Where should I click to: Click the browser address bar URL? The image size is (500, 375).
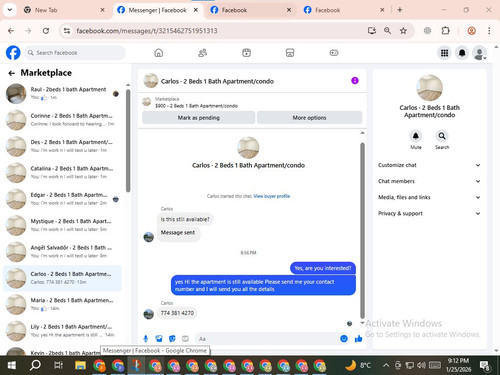click(x=147, y=31)
